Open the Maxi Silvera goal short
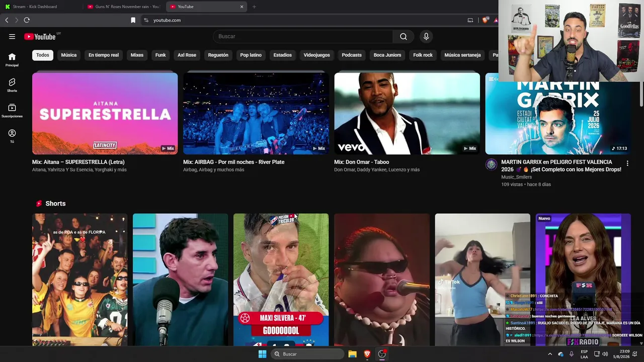This screenshot has height=362, width=644. (x=281, y=280)
